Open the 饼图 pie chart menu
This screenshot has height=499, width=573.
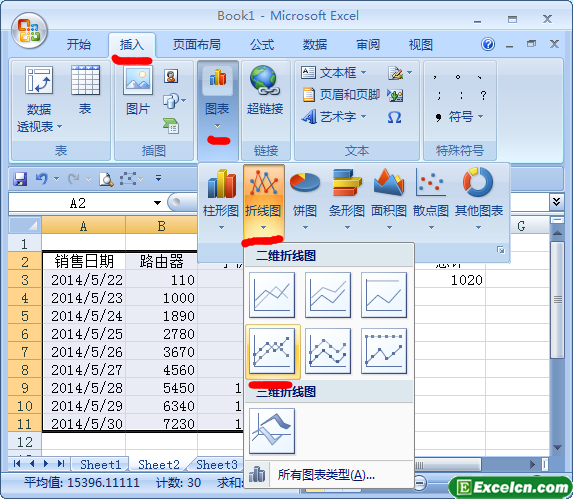305,199
